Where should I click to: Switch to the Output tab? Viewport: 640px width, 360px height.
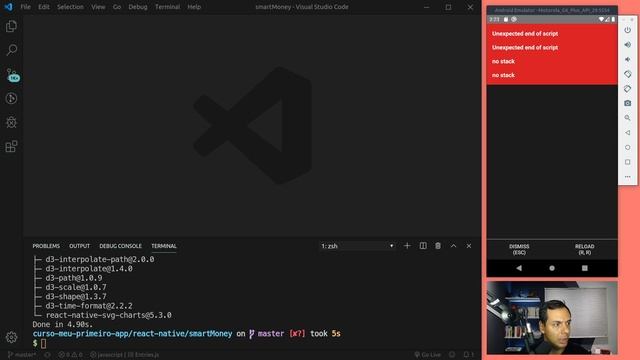79,246
